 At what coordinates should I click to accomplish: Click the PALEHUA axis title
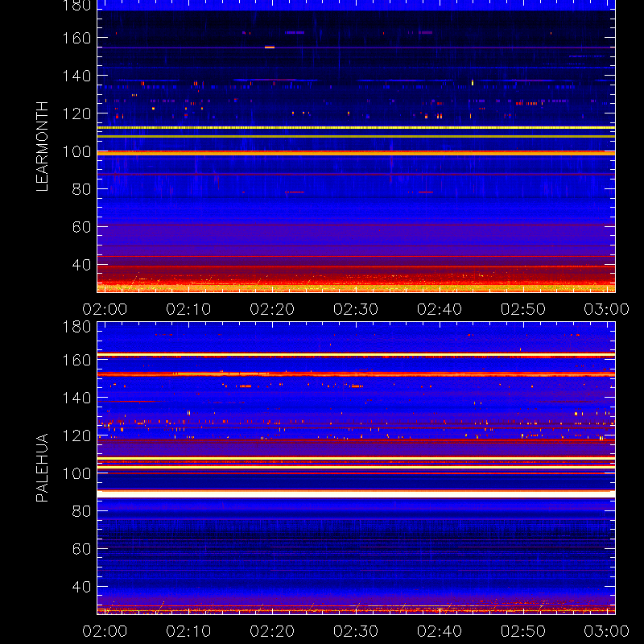(x=42, y=468)
